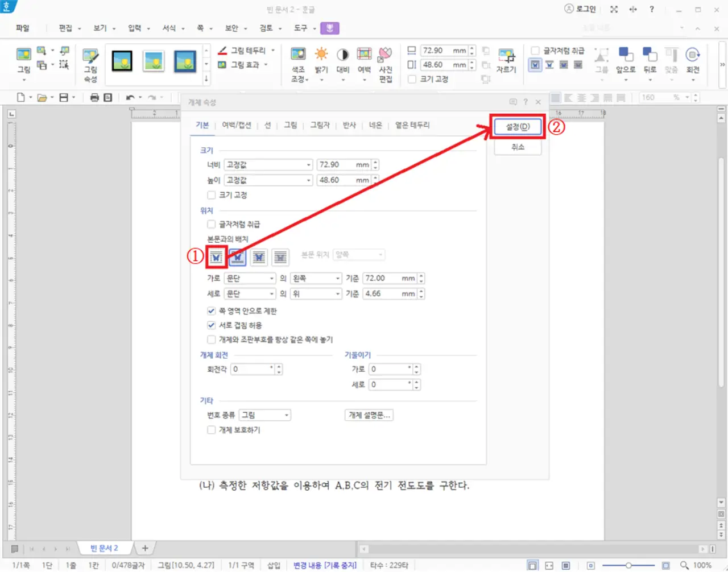Switch to the 그림자 tab
Screen dimensions: 728x572
[x=320, y=125]
